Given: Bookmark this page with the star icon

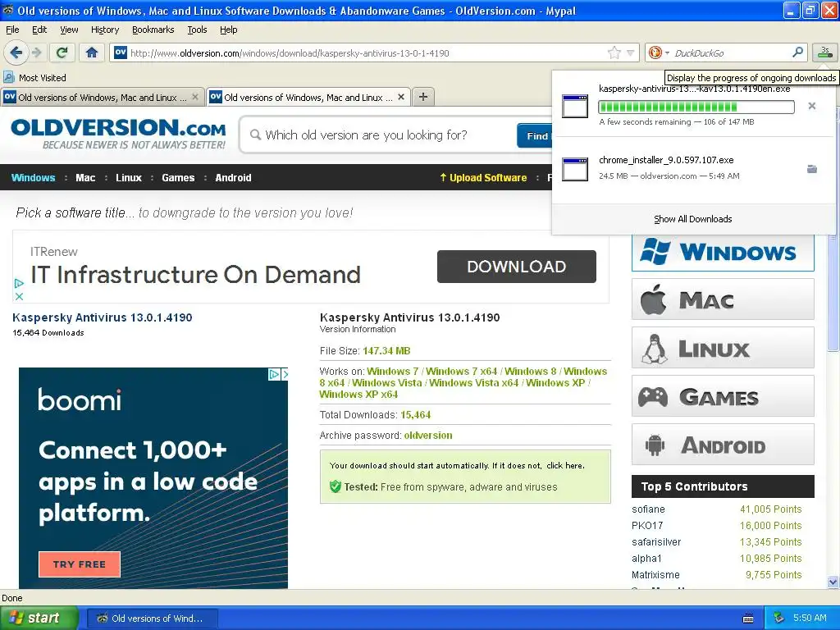Looking at the screenshot, I should coord(614,52).
